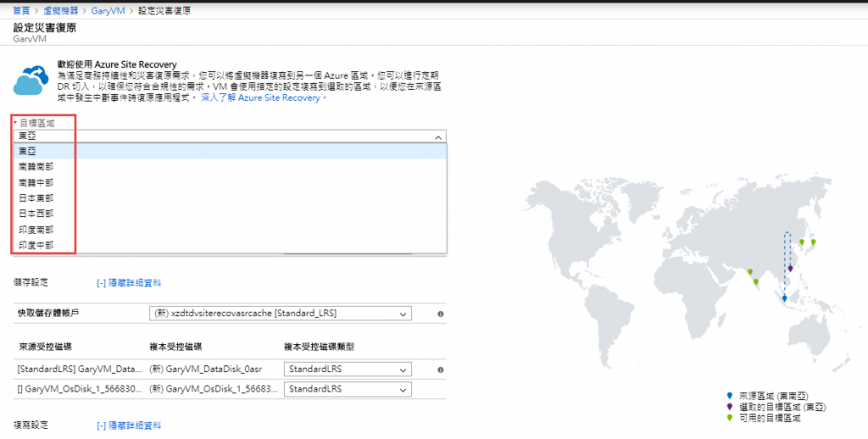Screen dimensions: 868x439
Task: Click the 儲存設定 section label
Action: 31,282
